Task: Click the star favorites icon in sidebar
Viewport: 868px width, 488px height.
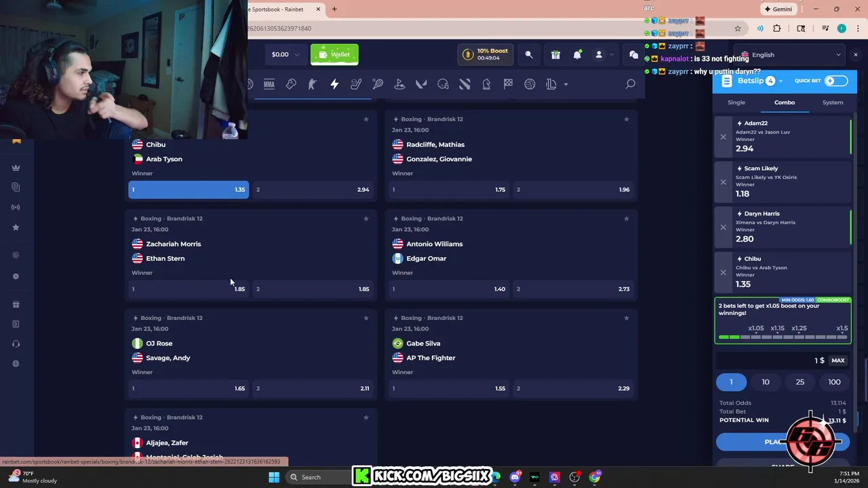Action: [16, 227]
